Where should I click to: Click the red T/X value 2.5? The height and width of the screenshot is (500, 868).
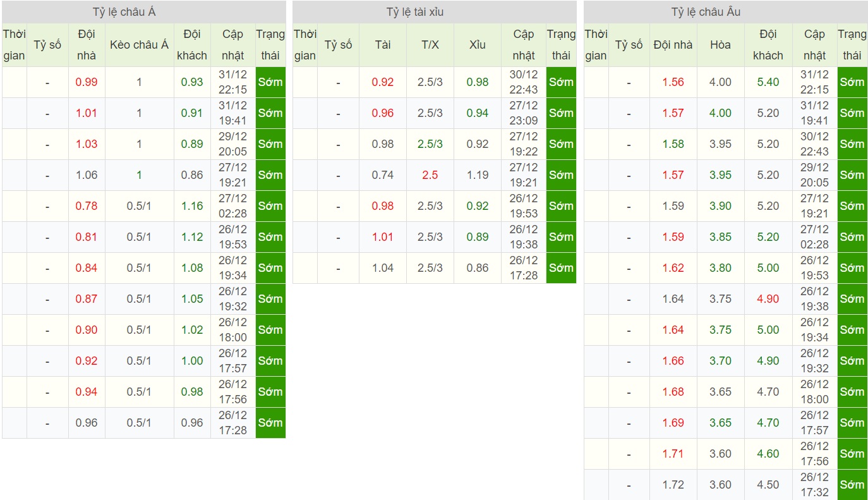point(430,175)
